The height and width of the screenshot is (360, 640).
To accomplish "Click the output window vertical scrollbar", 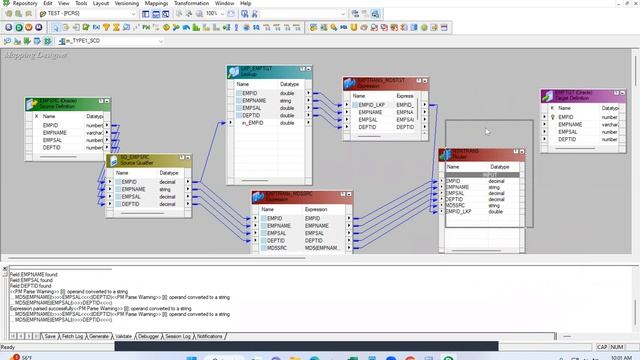I will pyautogui.click(x=635, y=312).
